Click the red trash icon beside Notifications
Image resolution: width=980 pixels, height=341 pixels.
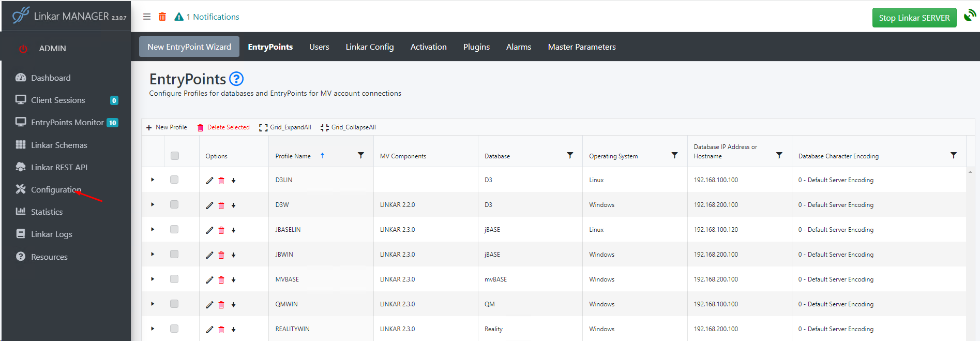click(x=162, y=17)
